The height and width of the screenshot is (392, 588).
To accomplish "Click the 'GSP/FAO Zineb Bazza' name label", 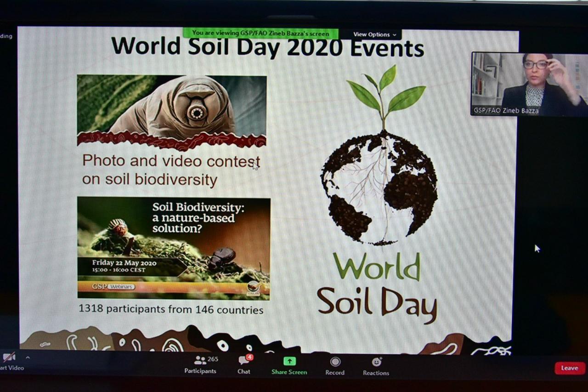I will pos(506,111).
